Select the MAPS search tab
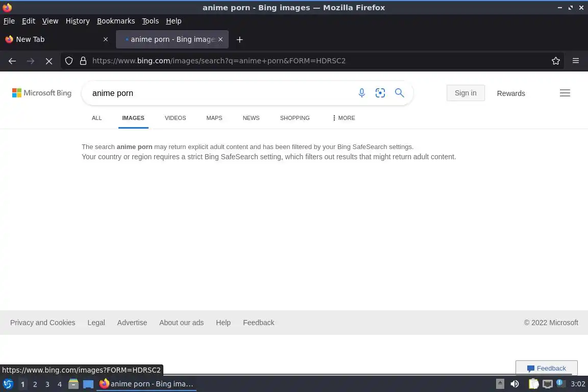 coord(214,118)
